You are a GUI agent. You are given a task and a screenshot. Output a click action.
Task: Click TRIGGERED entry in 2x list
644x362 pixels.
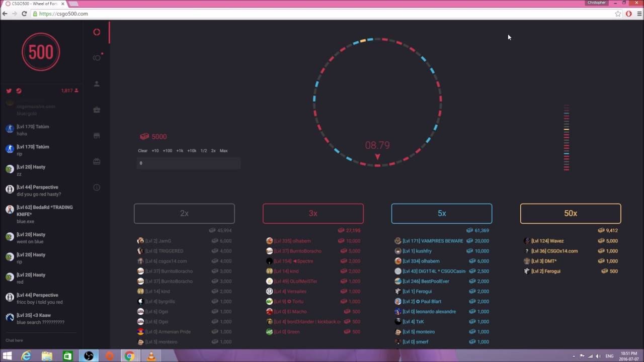pyautogui.click(x=184, y=251)
